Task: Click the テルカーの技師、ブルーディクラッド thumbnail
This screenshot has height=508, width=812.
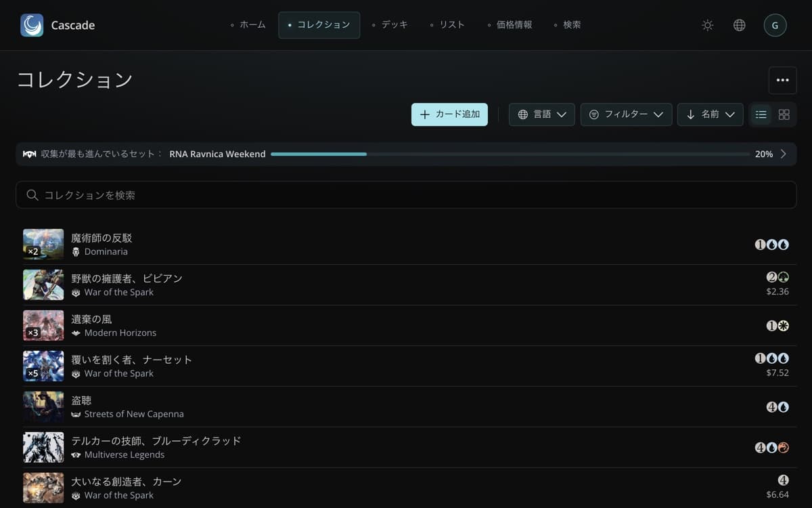Action: [x=43, y=448]
